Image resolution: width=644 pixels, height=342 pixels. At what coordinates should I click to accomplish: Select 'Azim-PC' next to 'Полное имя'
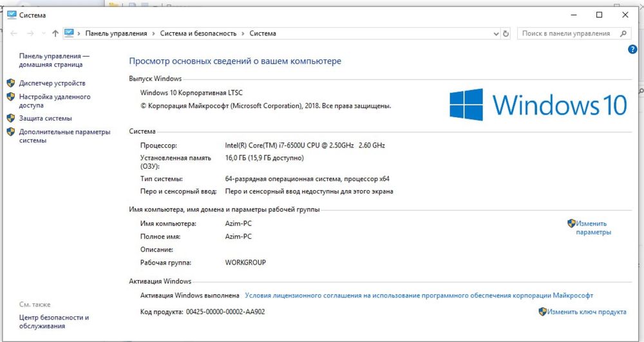[x=238, y=237]
